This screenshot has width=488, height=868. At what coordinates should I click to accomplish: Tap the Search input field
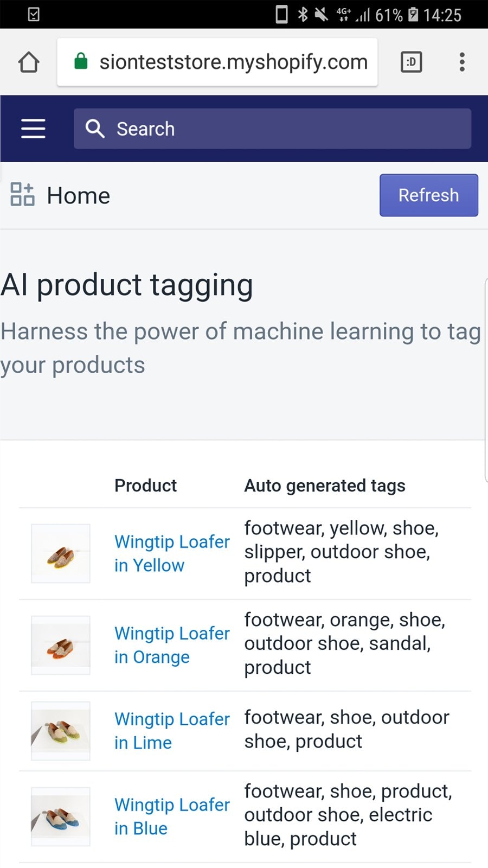point(271,129)
